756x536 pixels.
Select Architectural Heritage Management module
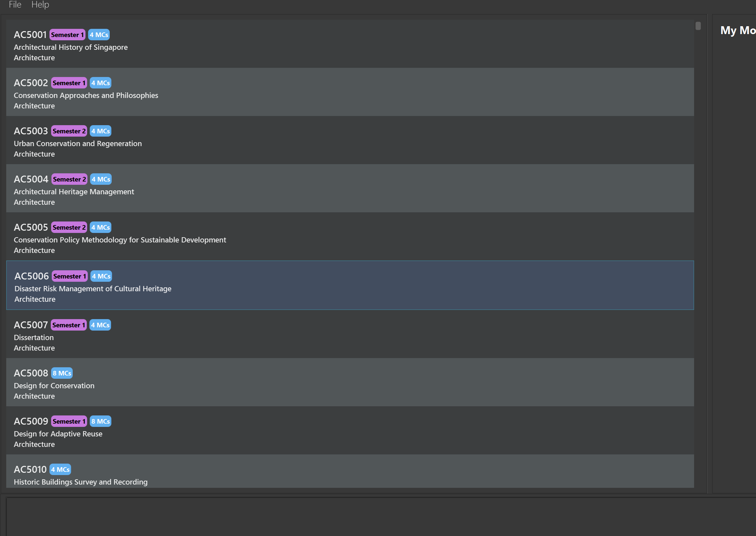(350, 188)
